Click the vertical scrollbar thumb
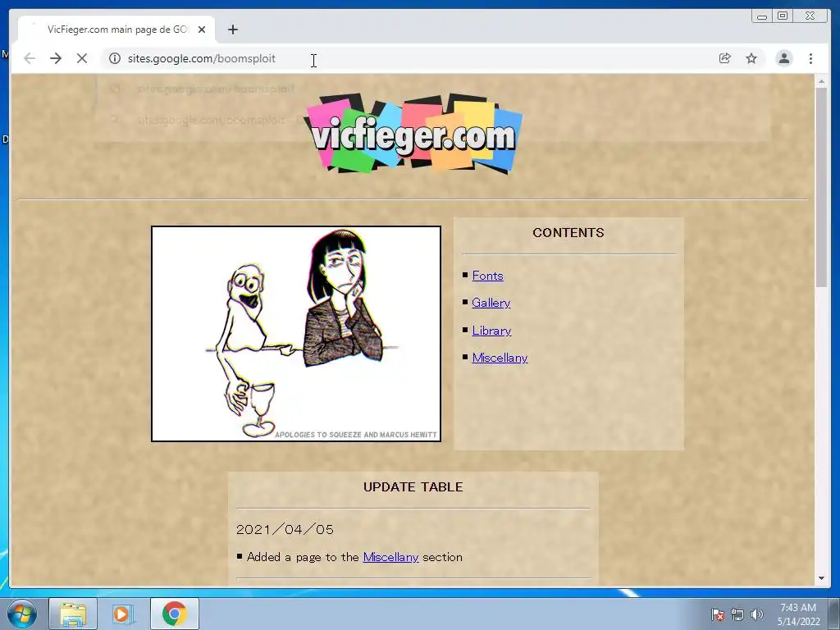The height and width of the screenshot is (630, 840). pyautogui.click(x=821, y=188)
